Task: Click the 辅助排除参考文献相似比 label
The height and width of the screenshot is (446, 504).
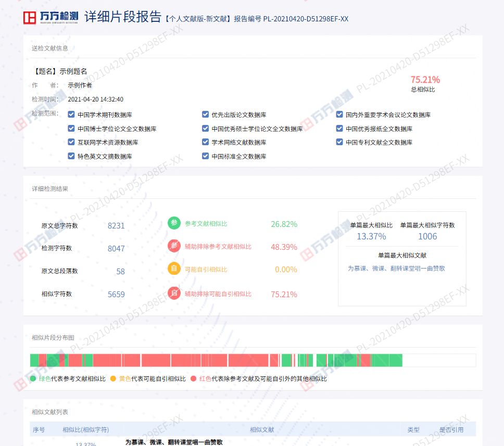Action: (218, 247)
